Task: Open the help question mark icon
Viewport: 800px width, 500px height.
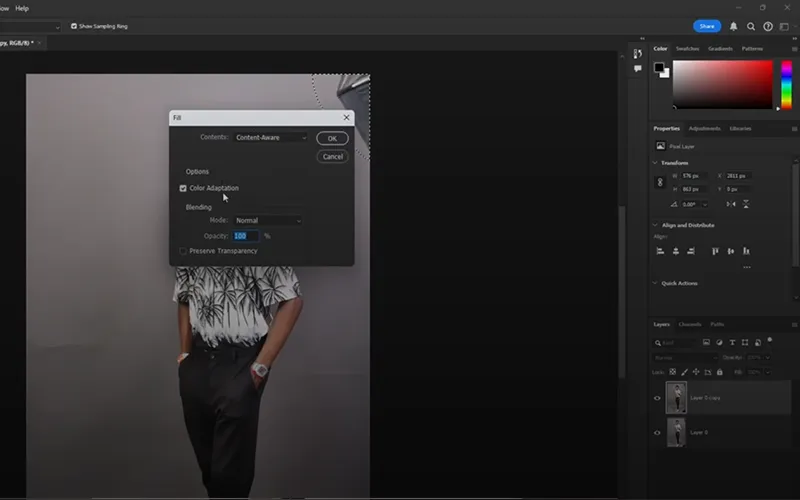Action: point(768,26)
